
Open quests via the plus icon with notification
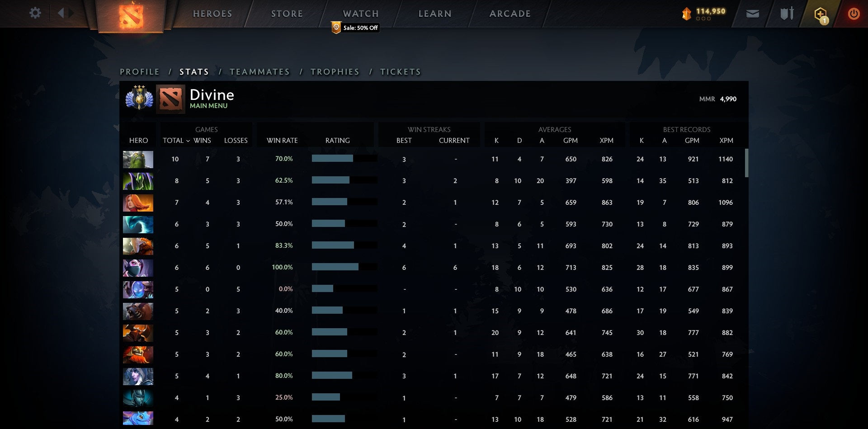pyautogui.click(x=821, y=14)
